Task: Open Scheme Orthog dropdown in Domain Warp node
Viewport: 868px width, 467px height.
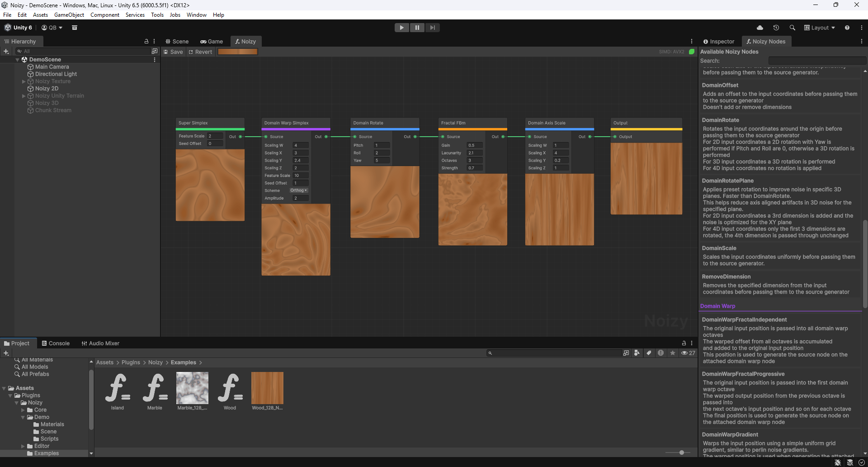Action: (x=298, y=191)
